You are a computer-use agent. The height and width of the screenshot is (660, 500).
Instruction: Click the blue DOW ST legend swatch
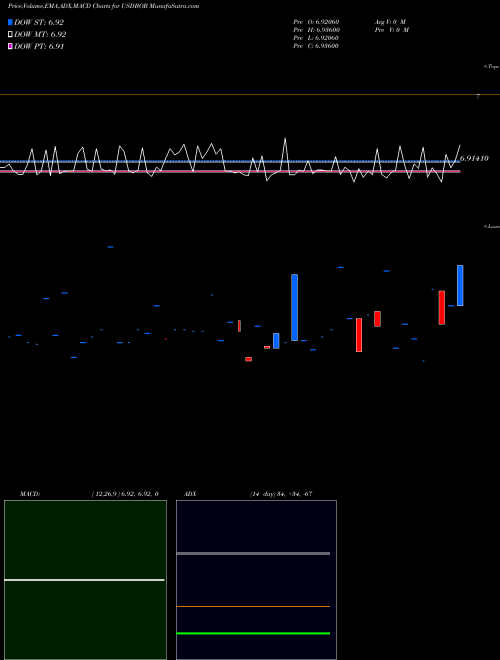point(10,22)
